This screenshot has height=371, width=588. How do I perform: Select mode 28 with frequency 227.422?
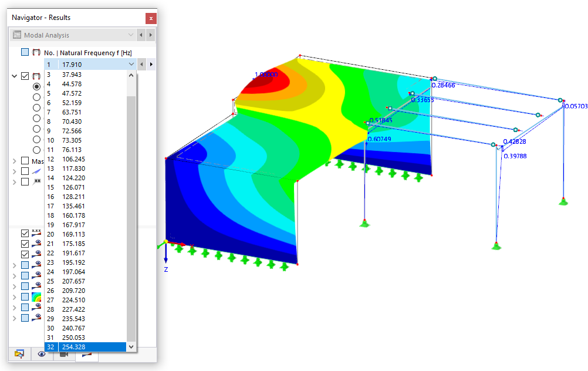[x=86, y=309]
